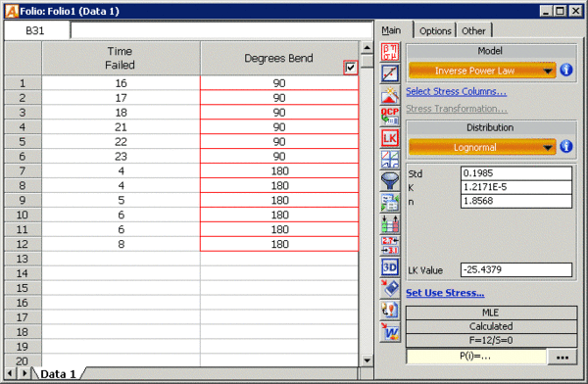
Task: Click the Calculate parameters icon
Action: [x=390, y=52]
